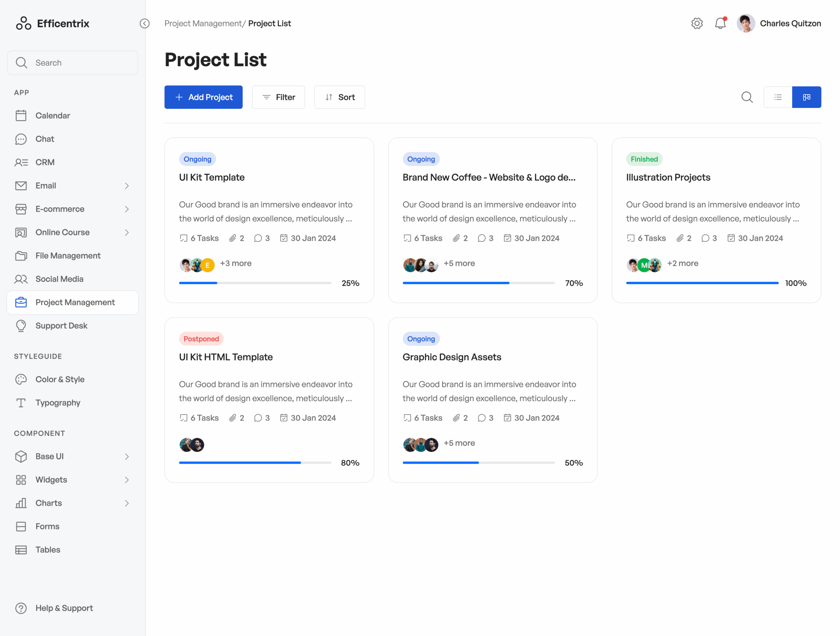Expand the Online Course menu

(126, 232)
